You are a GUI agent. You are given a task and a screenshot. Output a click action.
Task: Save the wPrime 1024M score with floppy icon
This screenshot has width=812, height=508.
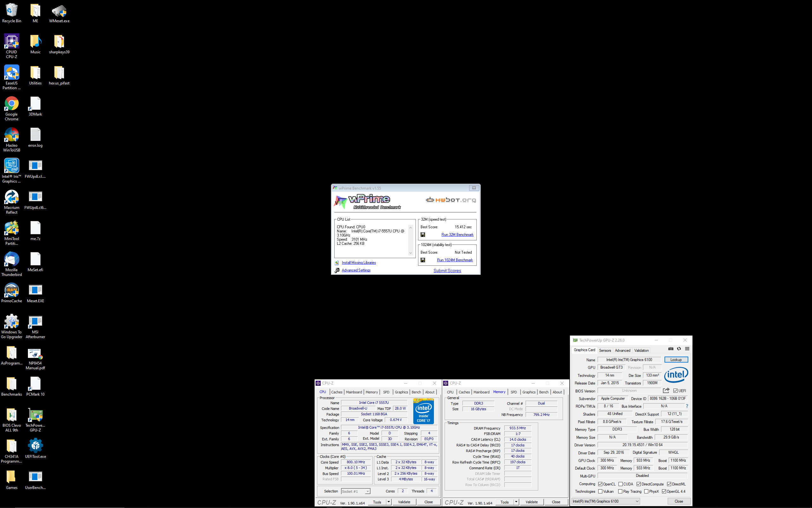pyautogui.click(x=423, y=260)
